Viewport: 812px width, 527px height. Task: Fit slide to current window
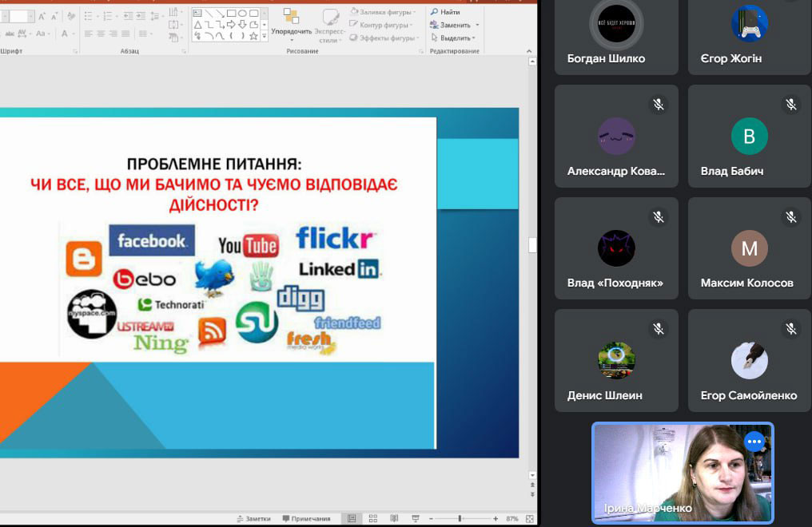point(529,519)
